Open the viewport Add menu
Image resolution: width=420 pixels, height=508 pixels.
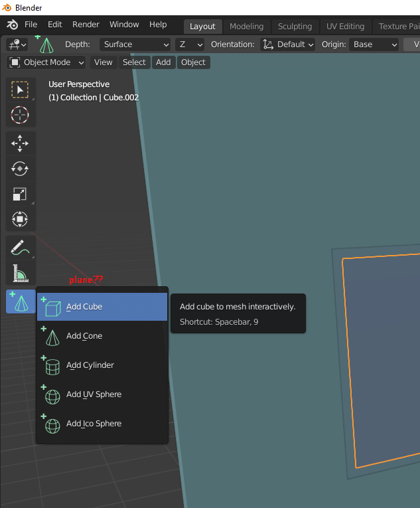[x=163, y=62]
